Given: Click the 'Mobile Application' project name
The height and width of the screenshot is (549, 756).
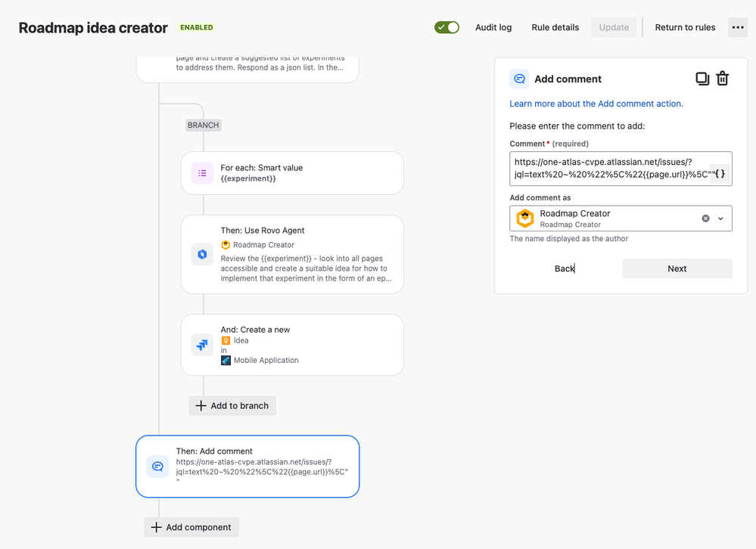Looking at the screenshot, I should coord(266,360).
